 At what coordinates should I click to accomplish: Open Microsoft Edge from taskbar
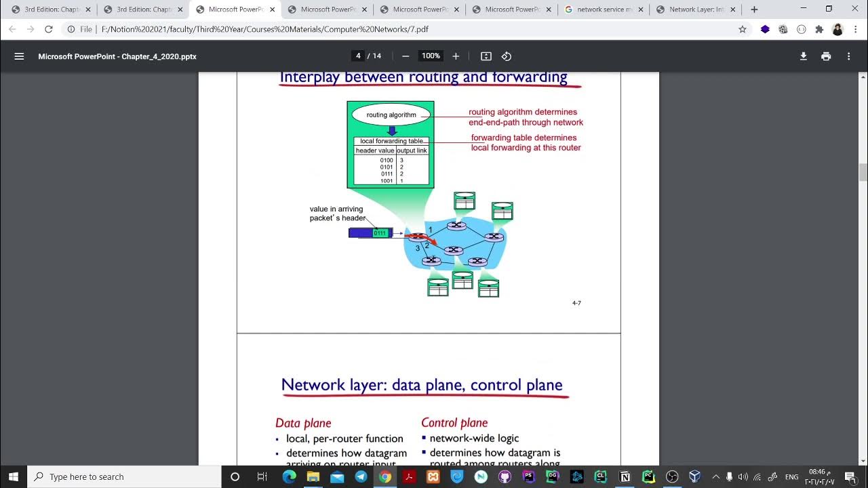[x=289, y=476]
